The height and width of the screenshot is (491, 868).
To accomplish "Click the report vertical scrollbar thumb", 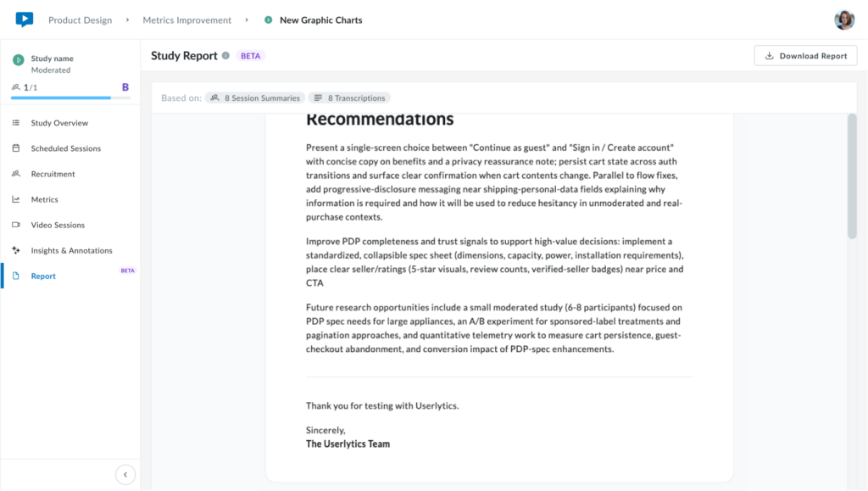I will click(x=852, y=176).
